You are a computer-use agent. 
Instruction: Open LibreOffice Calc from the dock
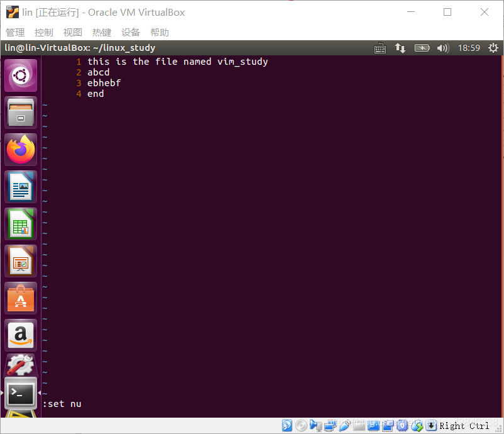click(x=21, y=223)
